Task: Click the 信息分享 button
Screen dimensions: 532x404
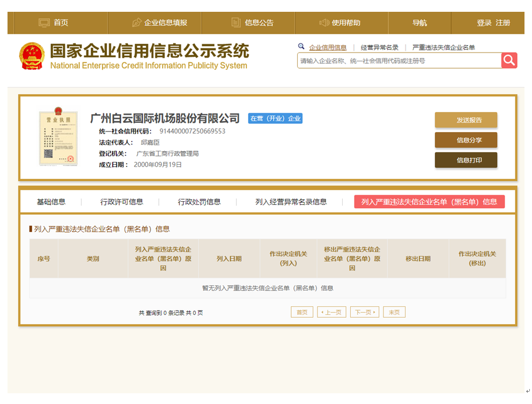Action: [x=466, y=140]
